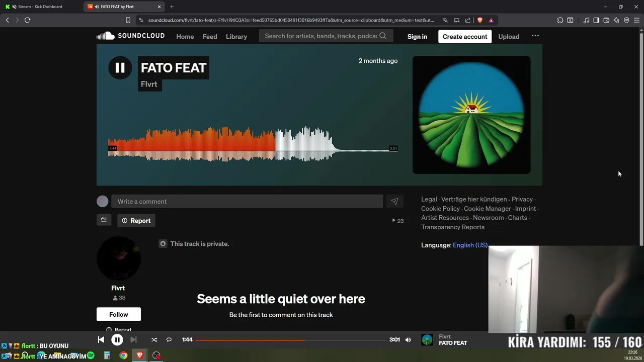Click the Follow button
Screen dimensions: 644x362
click(119, 314)
